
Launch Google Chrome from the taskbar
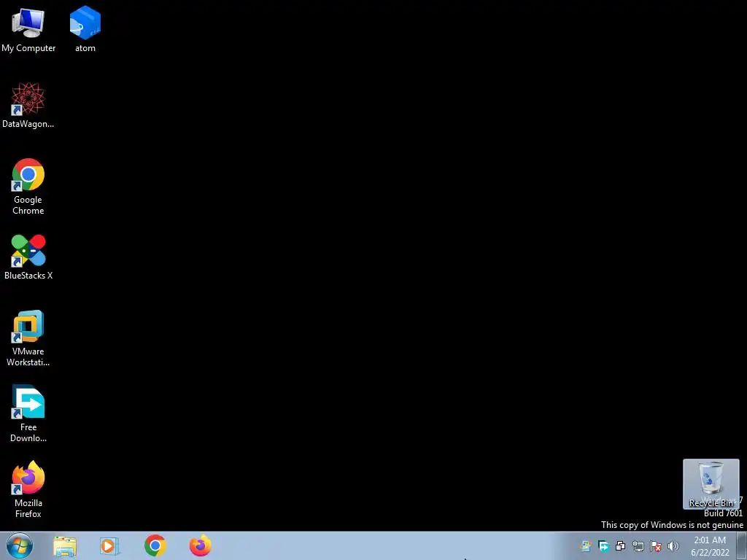click(155, 545)
